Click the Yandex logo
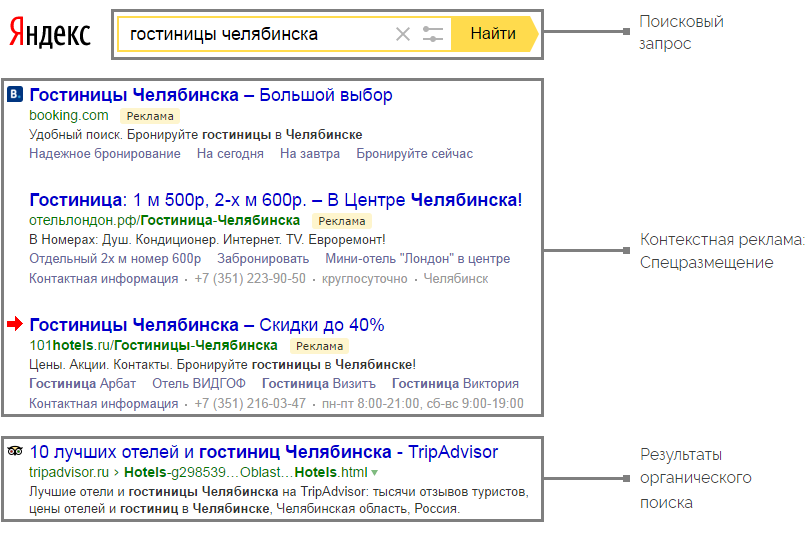 coord(50,35)
